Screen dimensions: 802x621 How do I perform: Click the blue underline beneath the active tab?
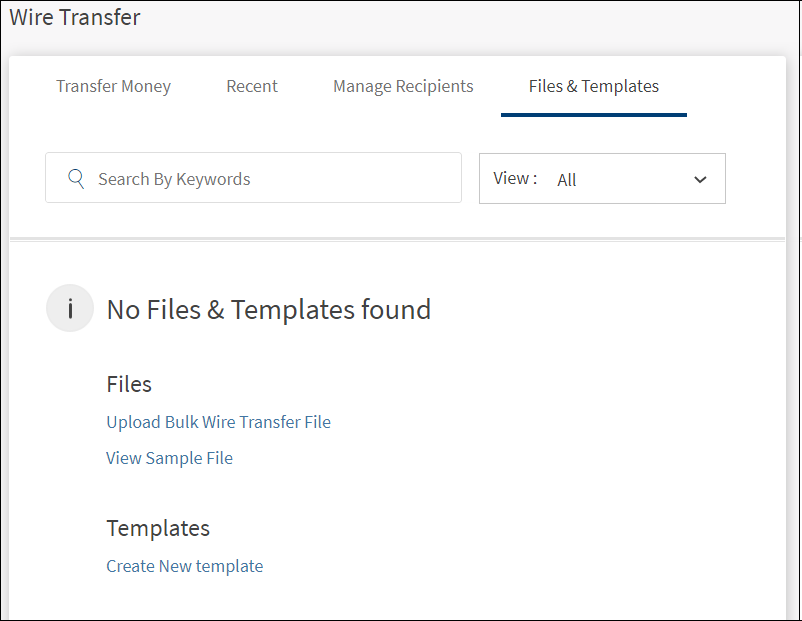(x=594, y=114)
